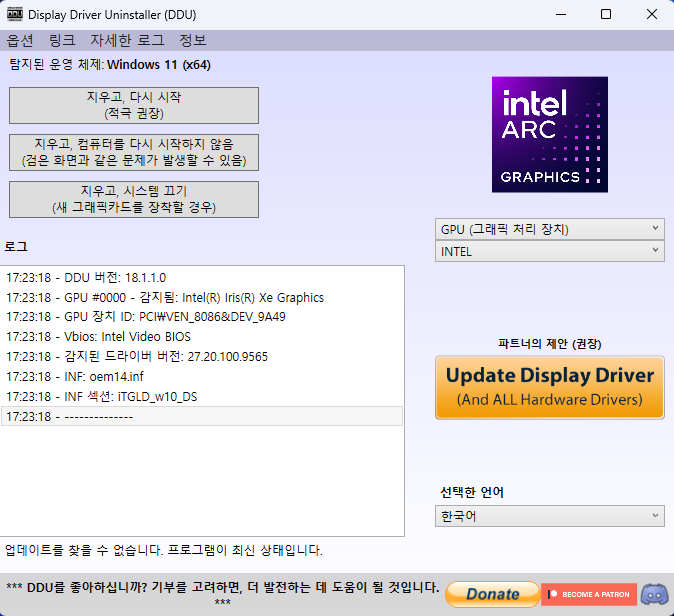Open the INTEL vendor dropdown
674x616 pixels.
pos(549,251)
